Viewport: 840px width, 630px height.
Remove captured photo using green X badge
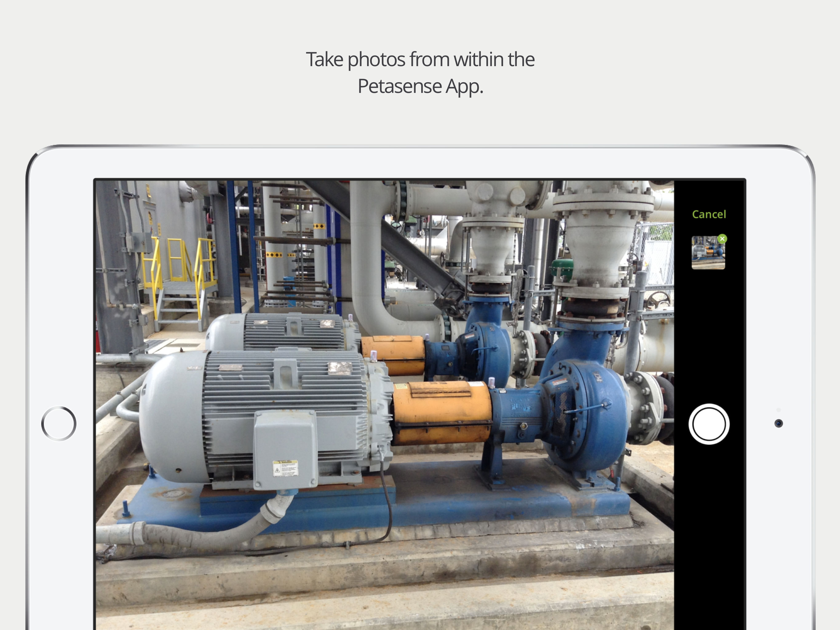(x=722, y=239)
